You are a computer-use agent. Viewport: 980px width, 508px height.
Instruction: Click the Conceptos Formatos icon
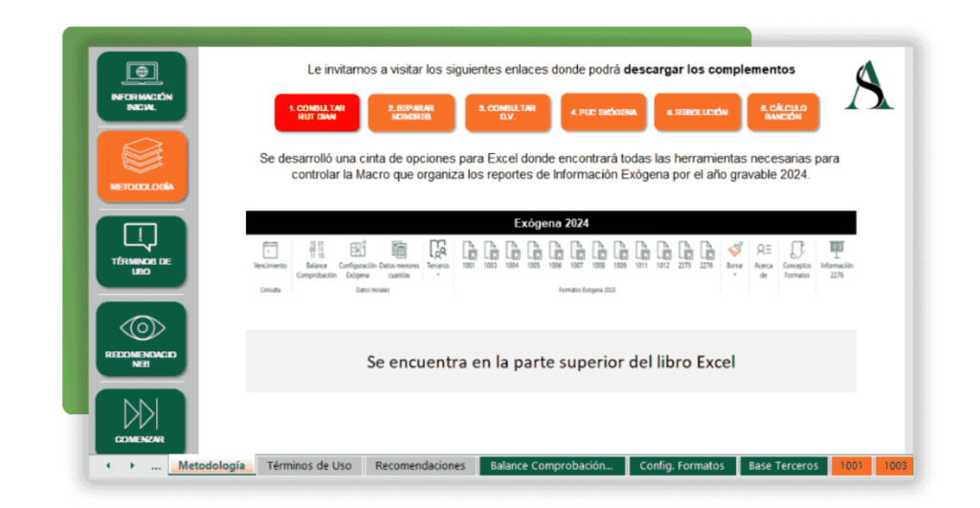(796, 251)
